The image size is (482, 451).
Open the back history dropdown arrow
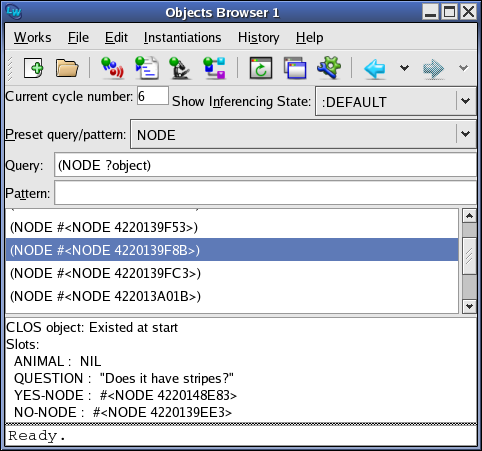[404, 68]
